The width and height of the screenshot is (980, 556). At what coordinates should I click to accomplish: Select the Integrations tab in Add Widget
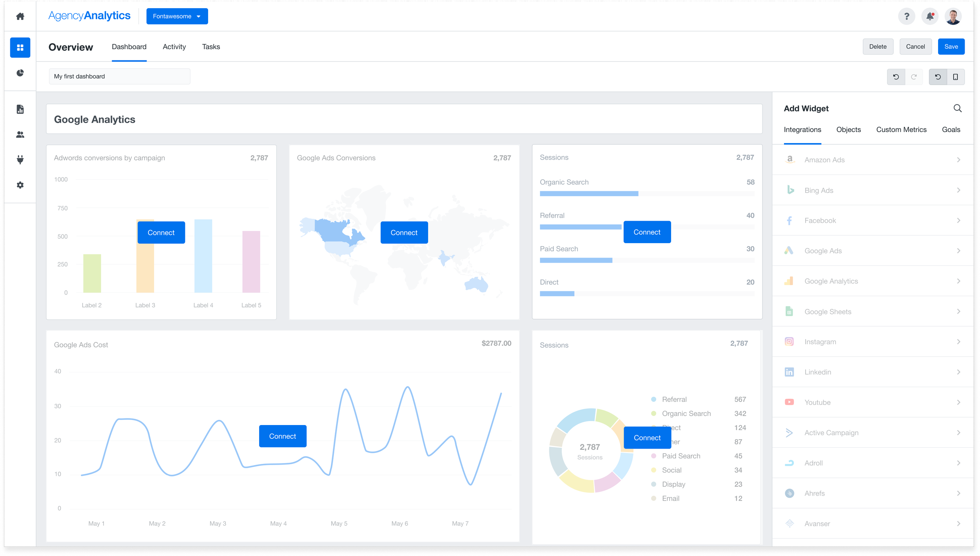pos(802,130)
